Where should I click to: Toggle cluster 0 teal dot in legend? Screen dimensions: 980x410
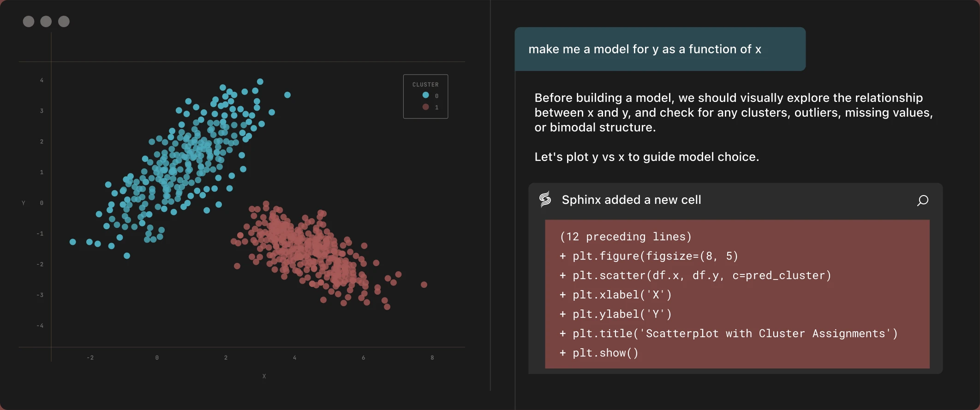click(426, 95)
